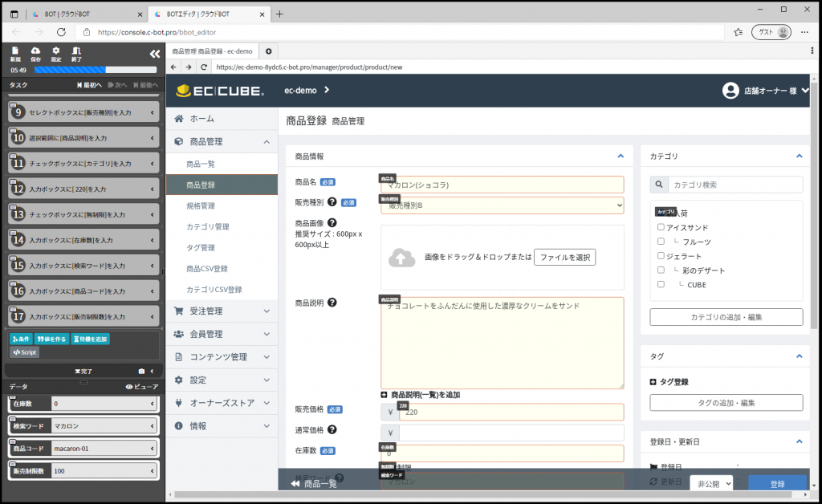Collapse the タグ panel

tap(799, 356)
